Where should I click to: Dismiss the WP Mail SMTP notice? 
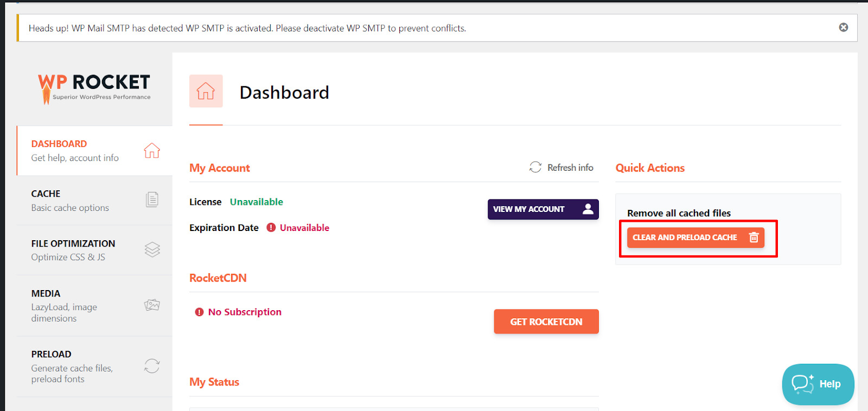click(x=843, y=28)
